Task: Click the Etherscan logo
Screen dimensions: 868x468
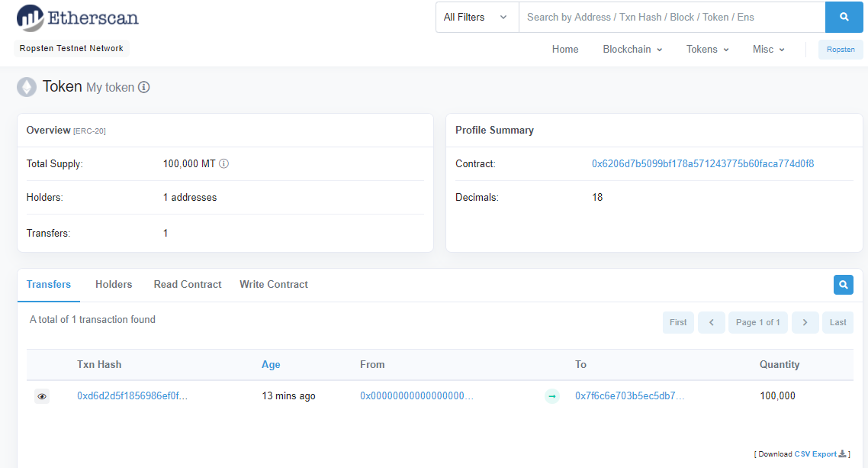Action: [x=78, y=18]
